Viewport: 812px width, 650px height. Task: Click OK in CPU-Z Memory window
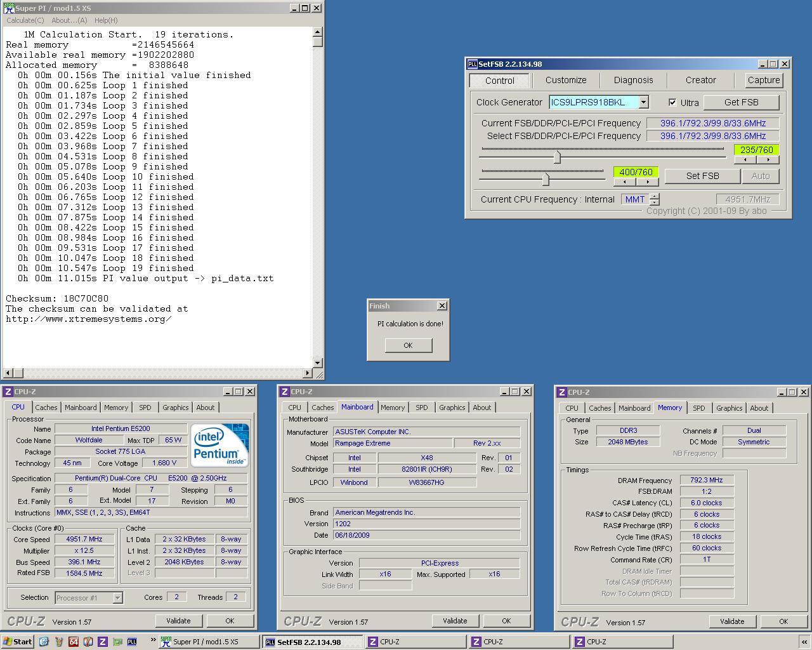783,621
